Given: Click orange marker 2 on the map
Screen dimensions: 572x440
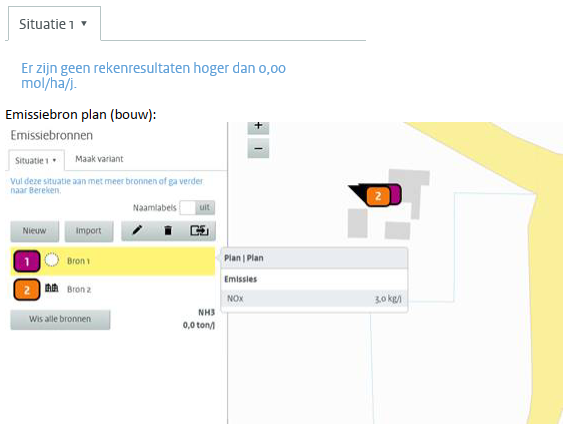Looking at the screenshot, I should coord(378,196).
